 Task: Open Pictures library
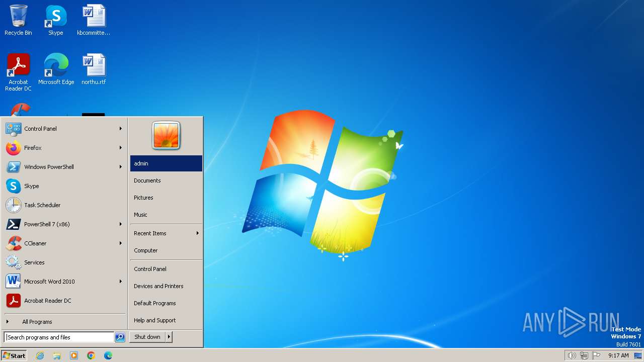click(166, 198)
